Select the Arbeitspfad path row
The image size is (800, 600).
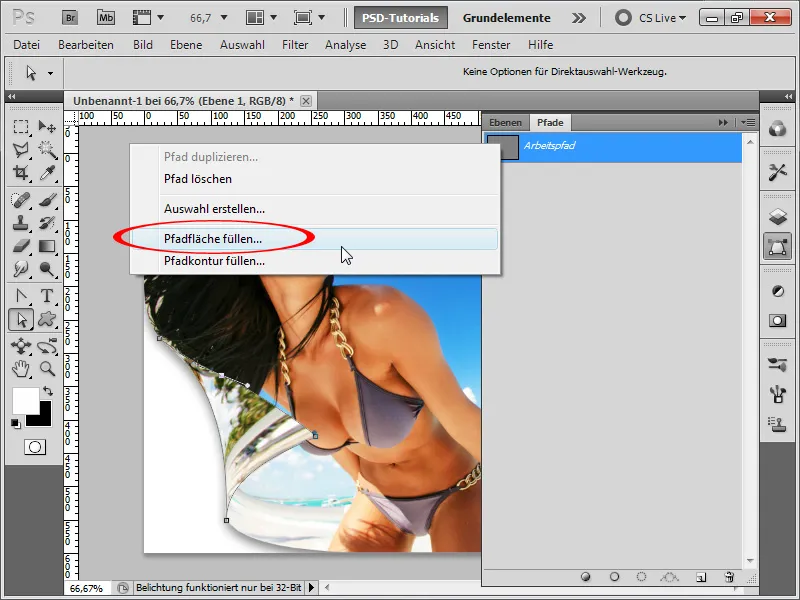tap(612, 147)
